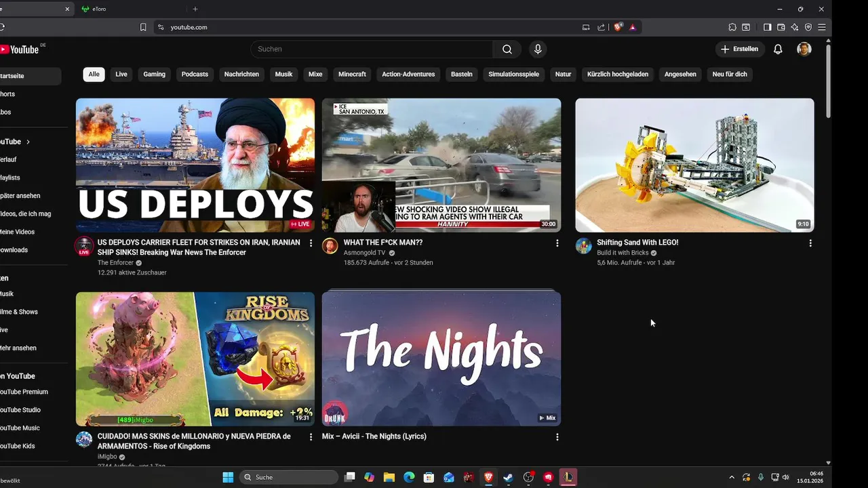This screenshot has height=488, width=868.
Task: Open more options for Avicii Mix
Action: tap(557, 437)
